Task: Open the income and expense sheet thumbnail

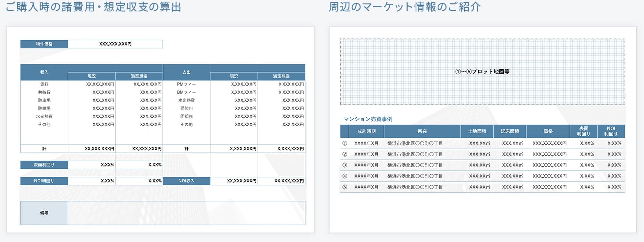Action: pos(160,129)
